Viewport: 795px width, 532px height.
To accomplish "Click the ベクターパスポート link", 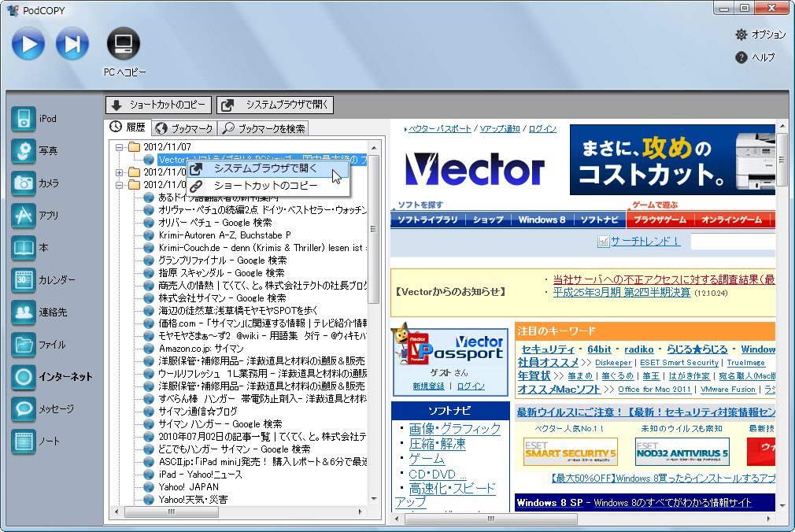I will click(x=439, y=129).
